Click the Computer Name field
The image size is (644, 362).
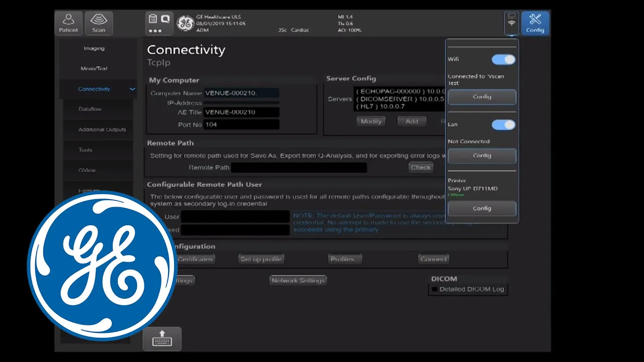coord(242,93)
